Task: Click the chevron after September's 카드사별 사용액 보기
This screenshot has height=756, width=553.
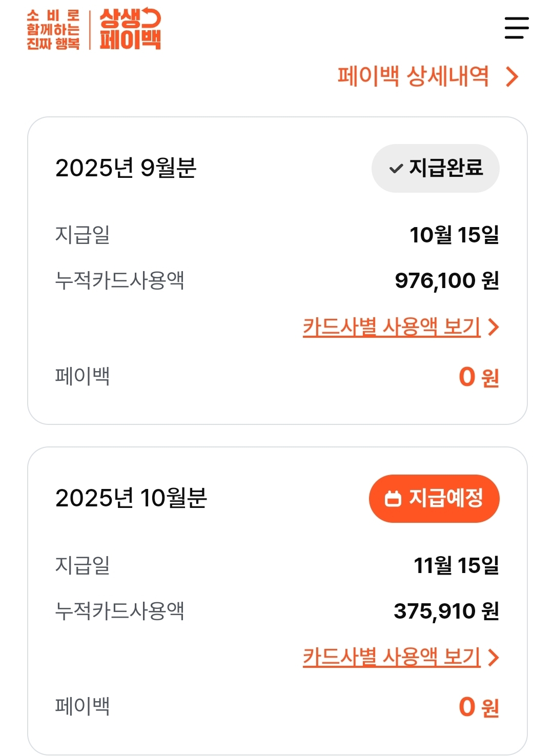Action: pos(493,327)
